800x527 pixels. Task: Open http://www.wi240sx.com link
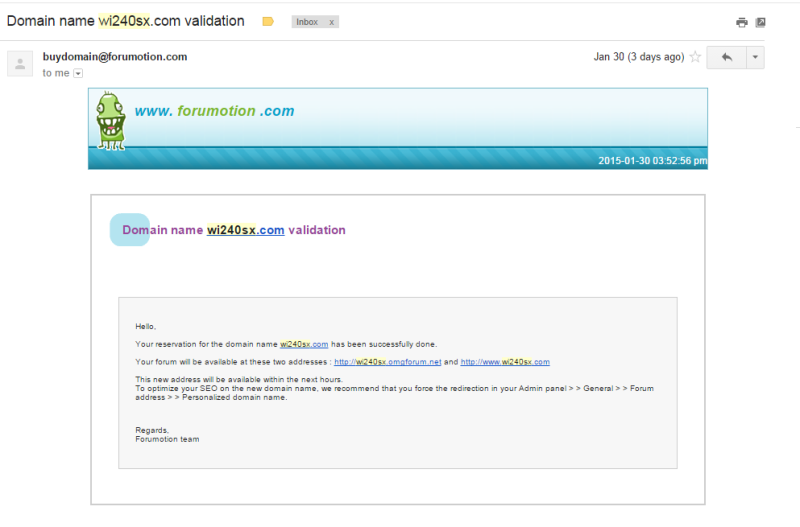tap(505, 362)
